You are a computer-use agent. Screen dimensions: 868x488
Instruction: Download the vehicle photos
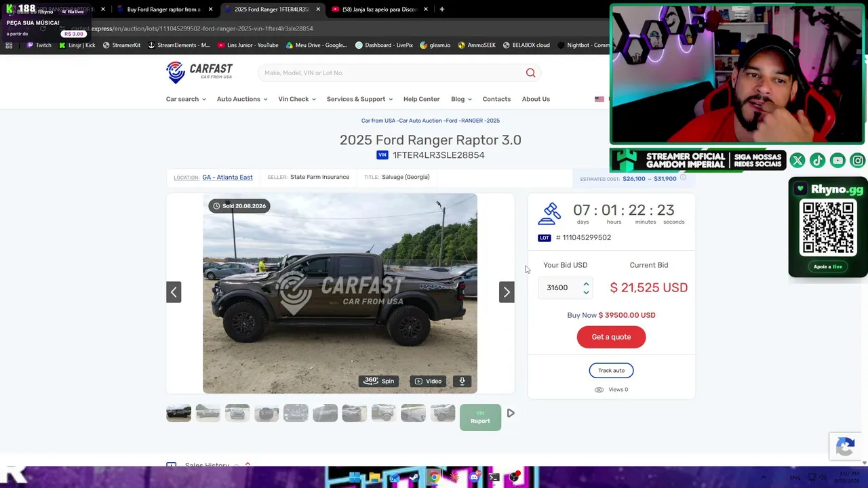tap(462, 381)
